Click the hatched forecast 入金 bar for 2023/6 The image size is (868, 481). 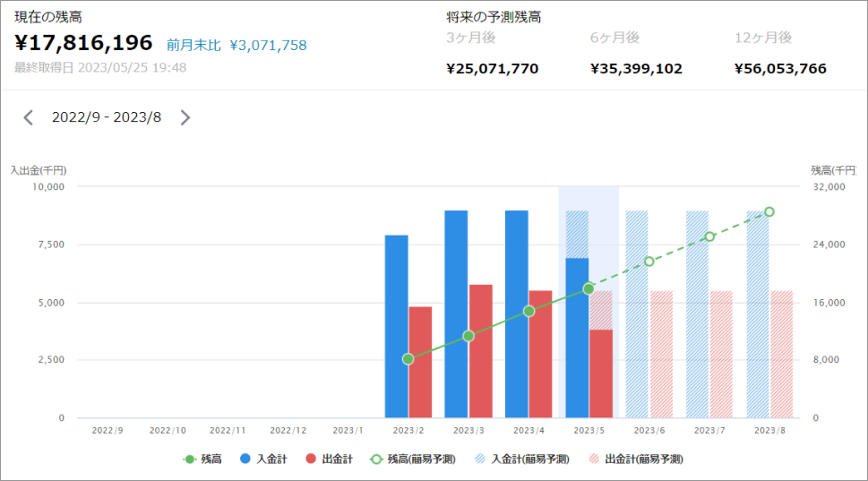[637, 314]
